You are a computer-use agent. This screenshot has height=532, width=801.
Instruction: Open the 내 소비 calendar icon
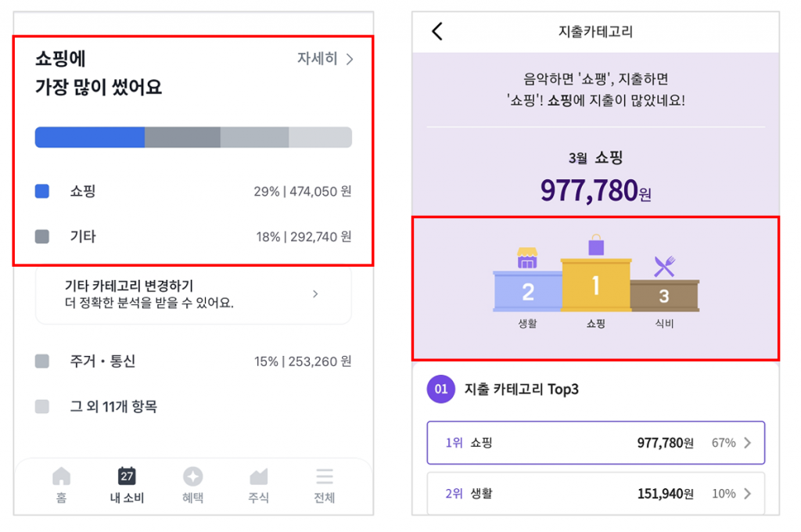point(127,476)
